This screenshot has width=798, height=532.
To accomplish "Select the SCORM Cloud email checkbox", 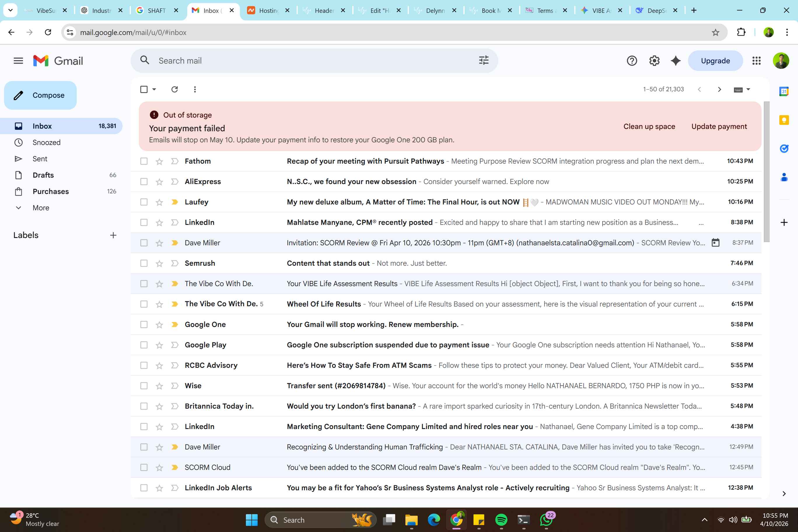I will [144, 468].
